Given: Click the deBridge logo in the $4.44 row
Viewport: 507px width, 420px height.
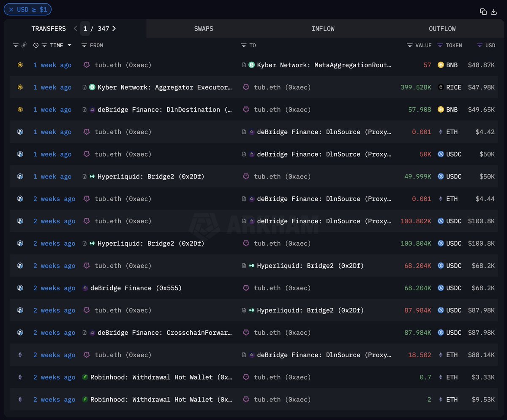Looking at the screenshot, I should pyautogui.click(x=252, y=199).
